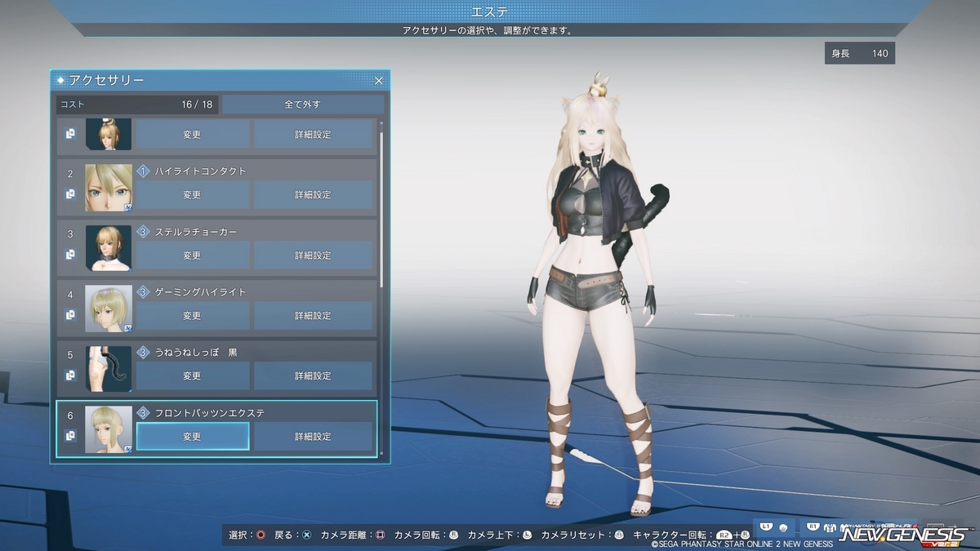Viewport: 980px width, 551px height.
Task: Click the cost 3 badge of フロントパッツンエクステ
Action: click(x=143, y=413)
